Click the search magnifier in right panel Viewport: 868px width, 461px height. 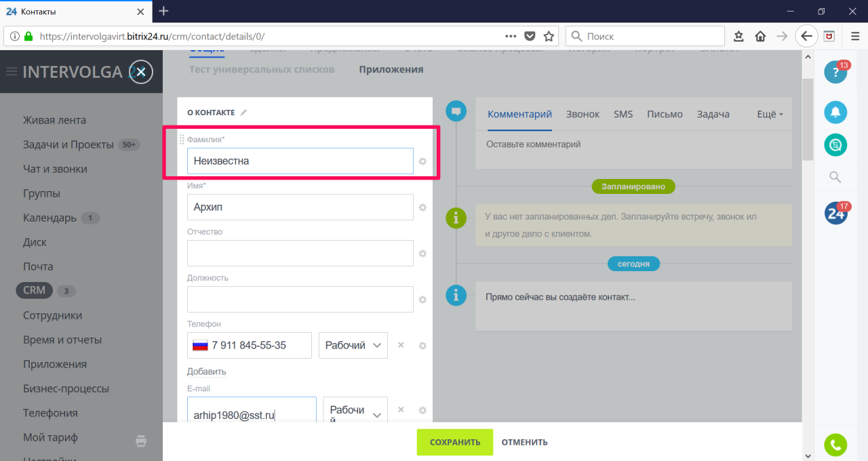point(835,178)
